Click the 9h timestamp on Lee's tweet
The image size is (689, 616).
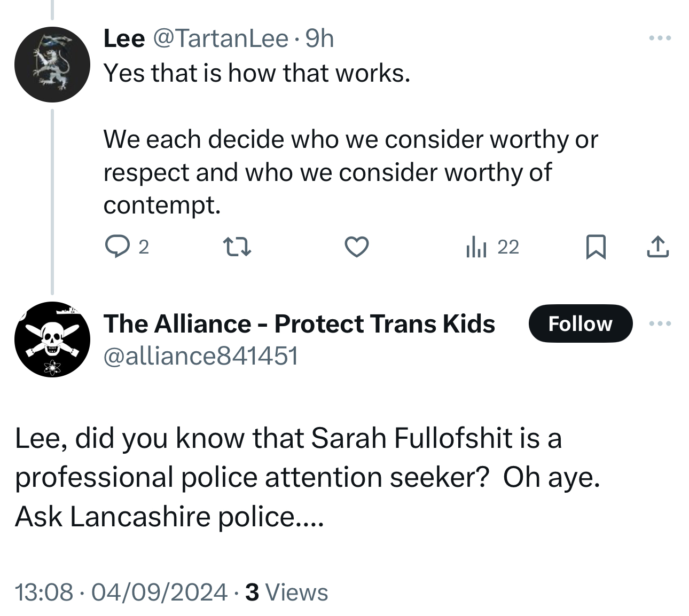[x=319, y=38]
